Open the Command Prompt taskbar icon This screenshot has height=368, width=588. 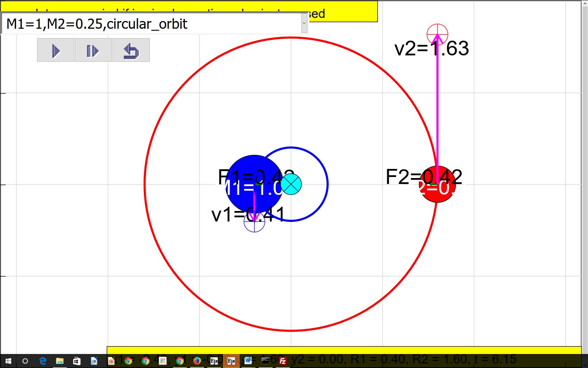[265, 361]
